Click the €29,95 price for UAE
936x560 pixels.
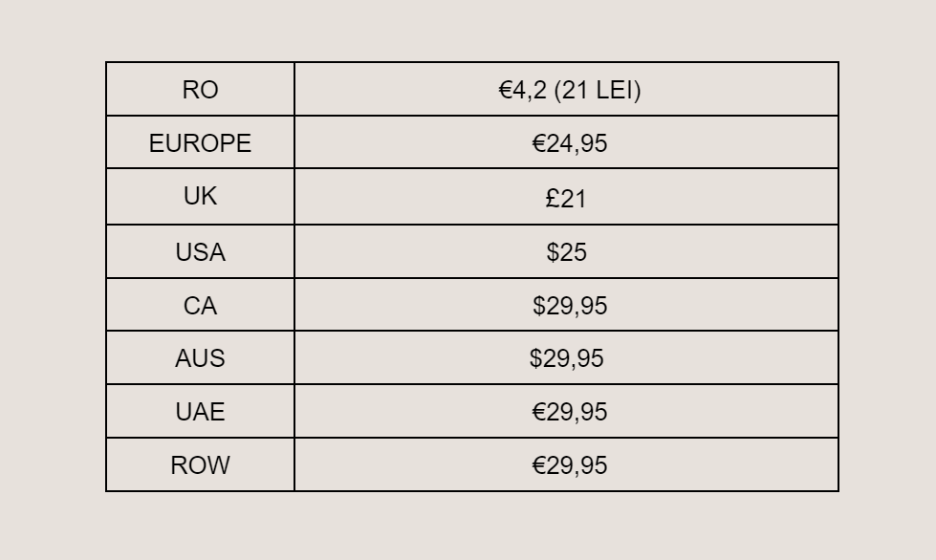pos(570,412)
